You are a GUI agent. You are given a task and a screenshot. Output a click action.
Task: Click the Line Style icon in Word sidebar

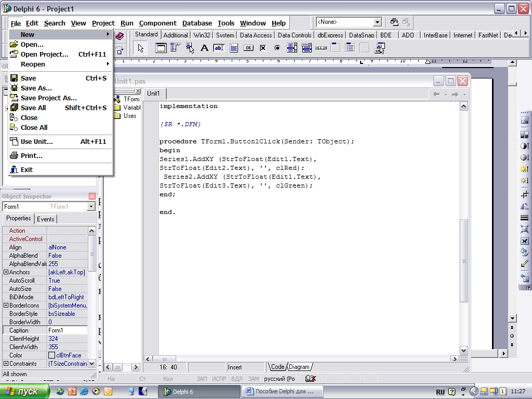click(x=525, y=218)
